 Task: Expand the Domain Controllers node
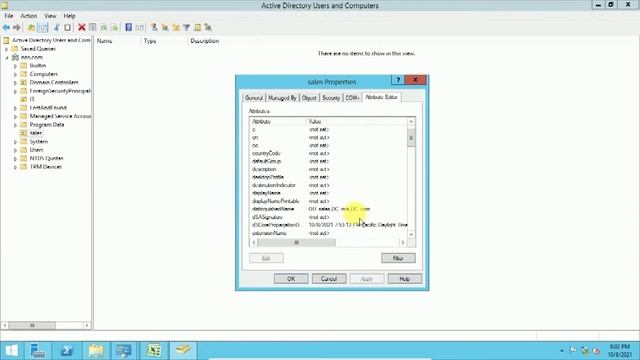[15, 82]
